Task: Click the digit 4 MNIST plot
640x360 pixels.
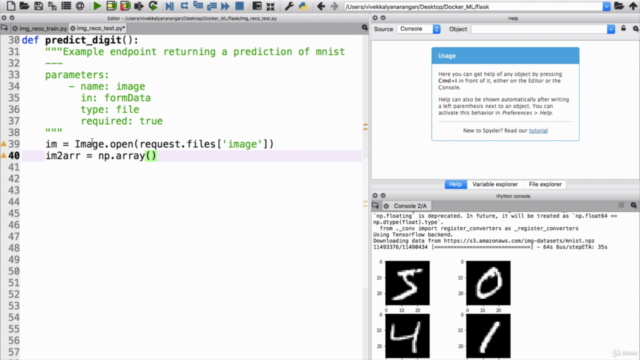Action: tap(407, 336)
